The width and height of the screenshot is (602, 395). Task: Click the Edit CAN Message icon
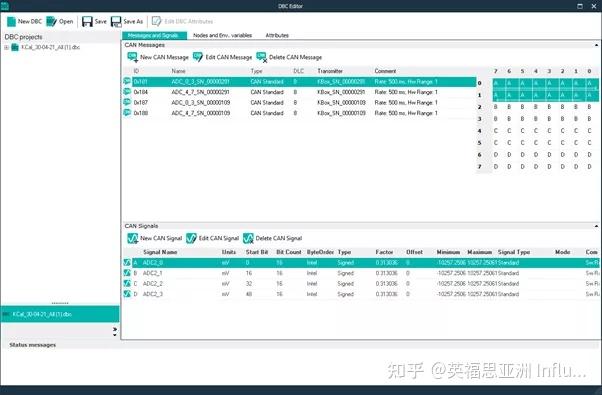(x=198, y=57)
